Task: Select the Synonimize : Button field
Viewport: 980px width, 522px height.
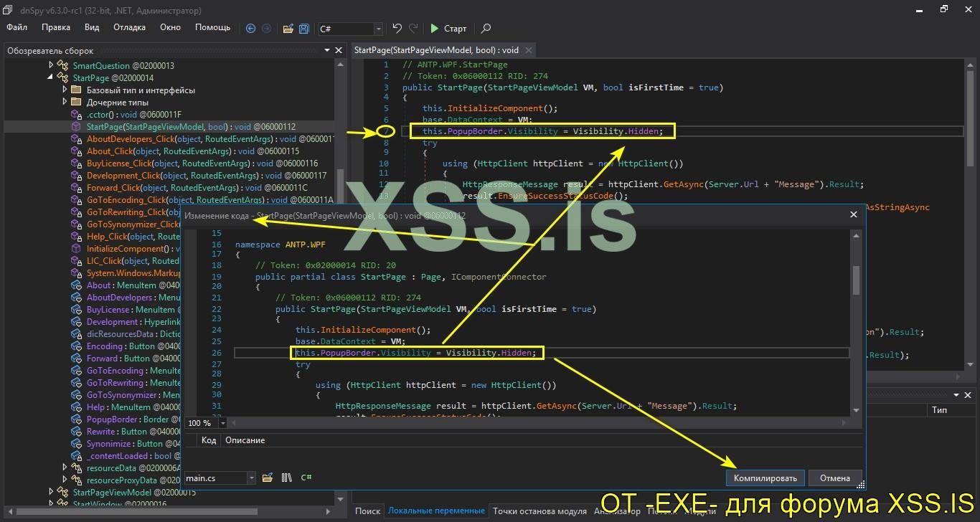Action: tap(125, 444)
